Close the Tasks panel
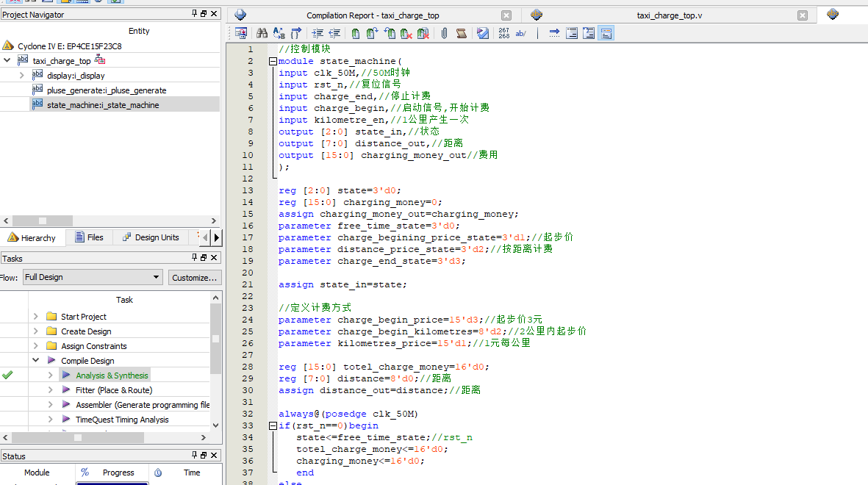Image resolution: width=868 pixels, height=485 pixels. pos(214,257)
